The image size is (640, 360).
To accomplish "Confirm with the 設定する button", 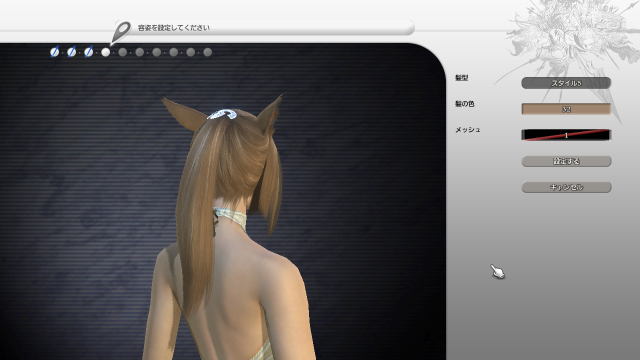I will pyautogui.click(x=566, y=161).
